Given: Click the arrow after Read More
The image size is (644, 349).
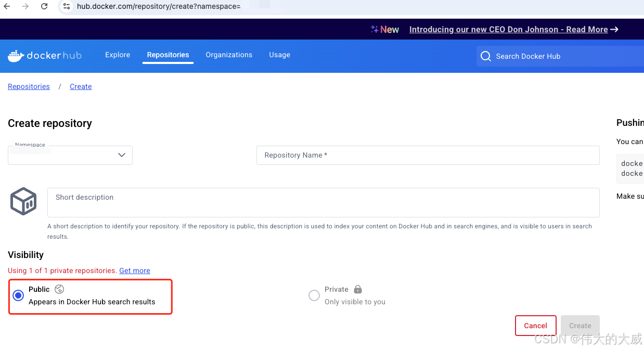Looking at the screenshot, I should pos(614,30).
